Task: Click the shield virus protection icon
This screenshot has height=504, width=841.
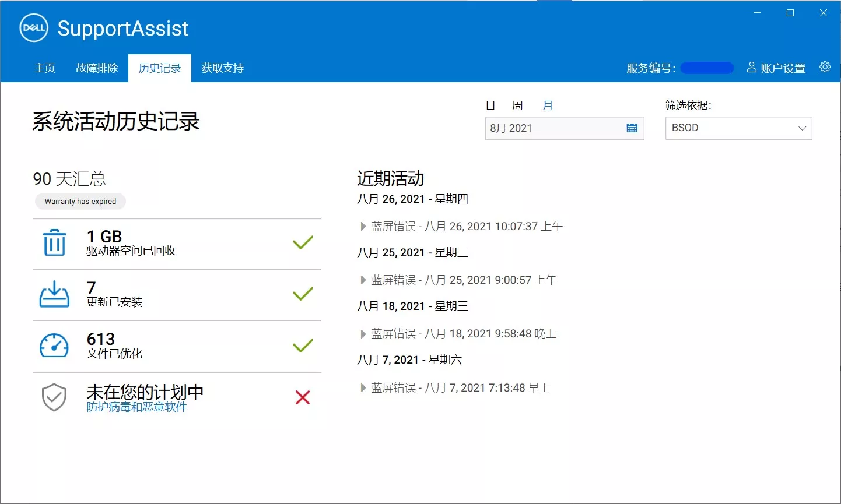Action: pyautogui.click(x=54, y=397)
